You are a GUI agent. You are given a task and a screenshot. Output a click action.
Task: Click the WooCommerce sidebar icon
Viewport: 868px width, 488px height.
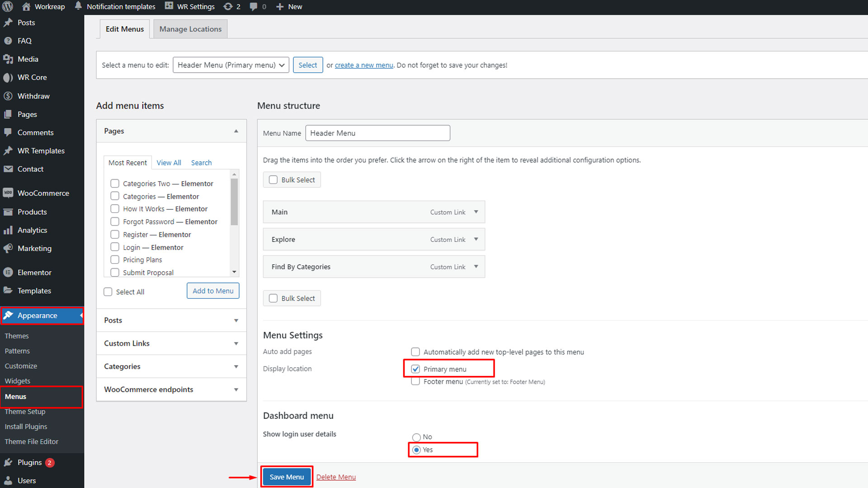pos(8,193)
